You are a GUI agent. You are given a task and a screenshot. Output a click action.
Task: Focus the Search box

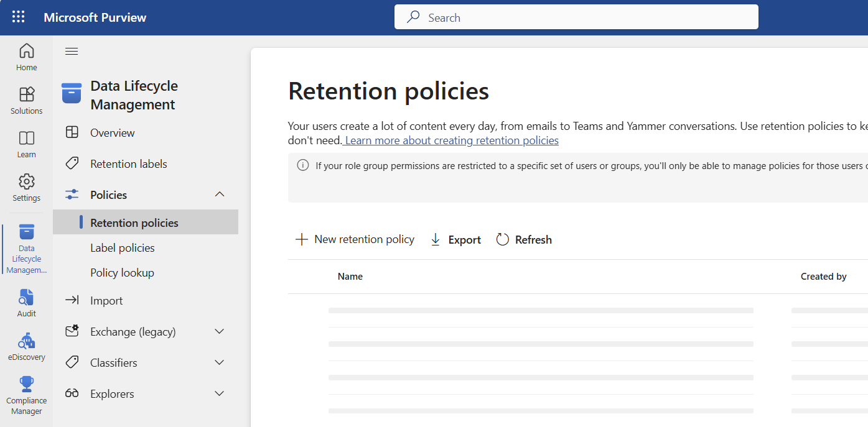576,17
